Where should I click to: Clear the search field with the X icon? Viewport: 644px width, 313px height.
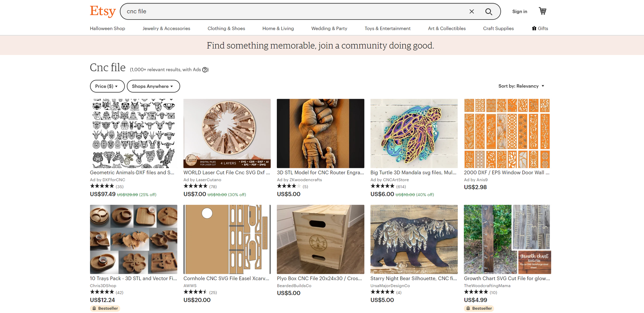click(471, 11)
